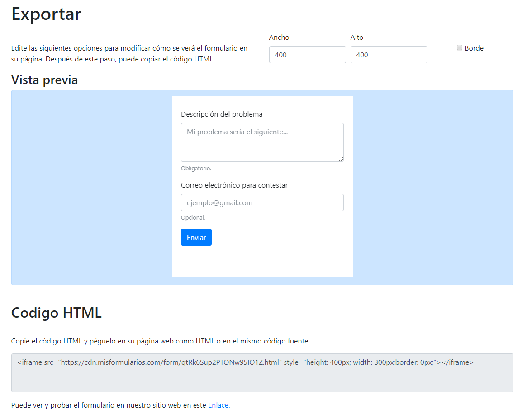Click the Exportar heading
Viewport: 532px width, 418px height.
46,14
